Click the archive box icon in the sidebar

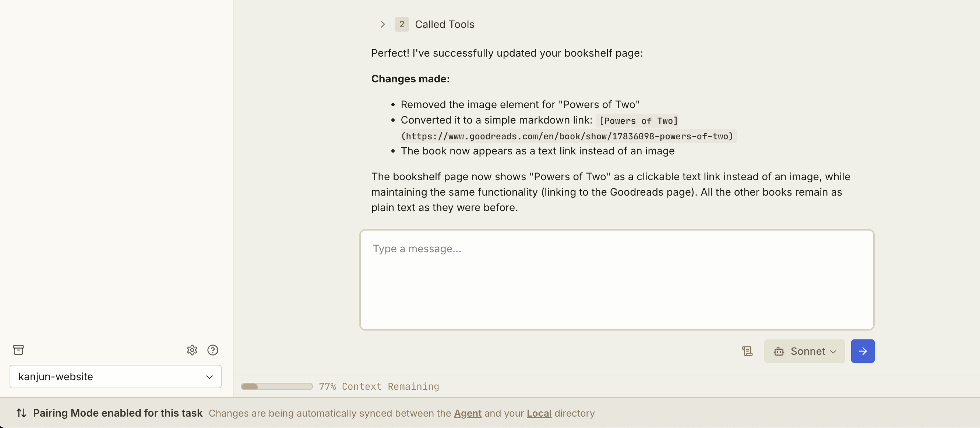coord(18,350)
